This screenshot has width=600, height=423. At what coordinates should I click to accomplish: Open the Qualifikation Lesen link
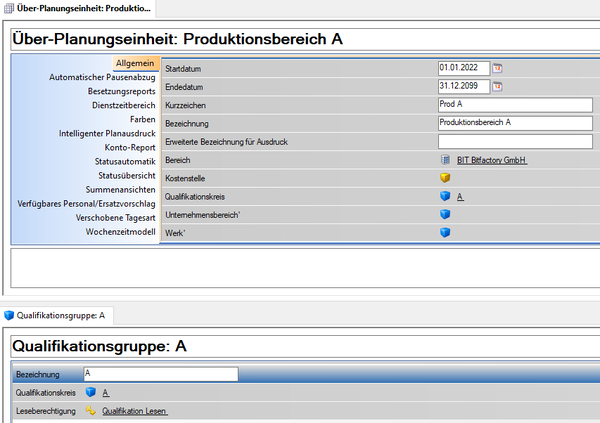[134, 411]
